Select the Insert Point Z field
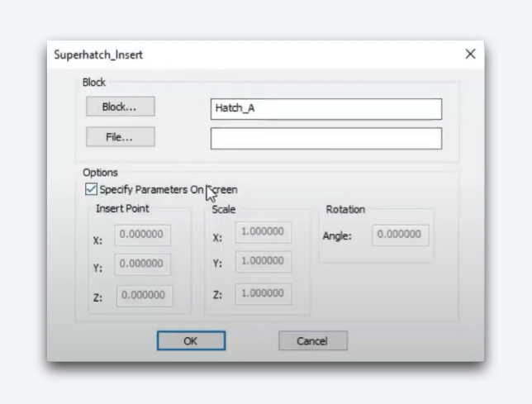This screenshot has width=532, height=404. 143,295
